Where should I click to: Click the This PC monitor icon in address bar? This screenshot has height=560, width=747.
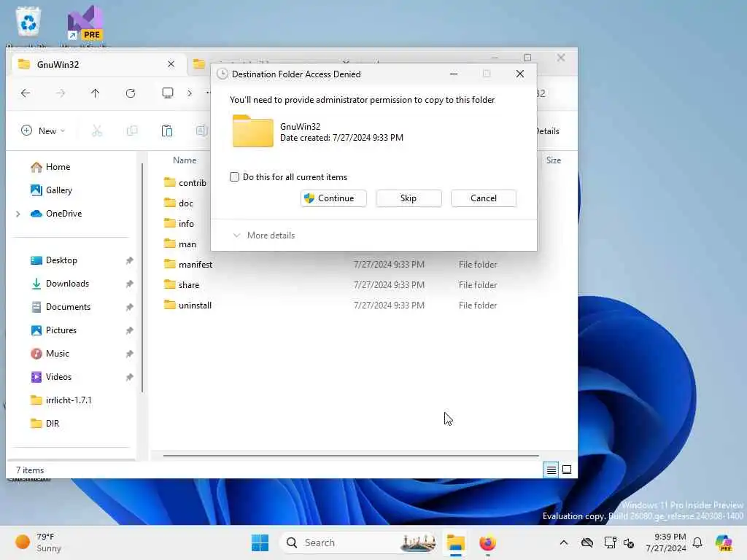[x=168, y=93]
